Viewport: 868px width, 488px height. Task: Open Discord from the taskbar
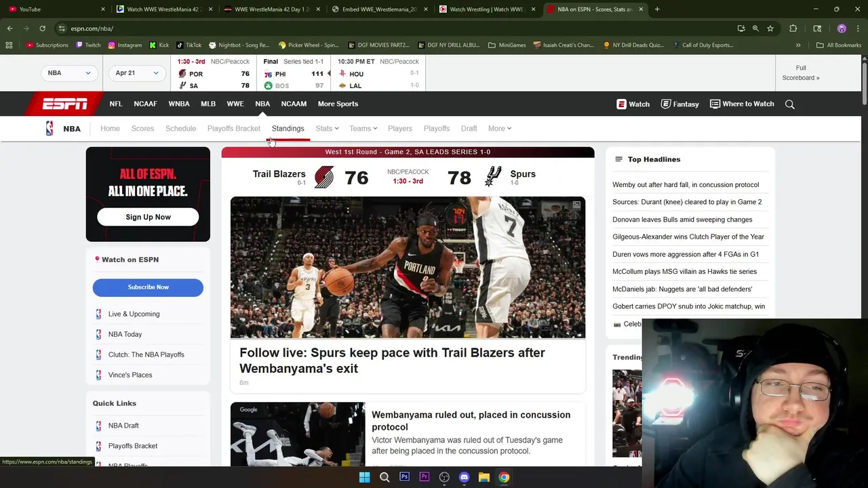coord(464,477)
